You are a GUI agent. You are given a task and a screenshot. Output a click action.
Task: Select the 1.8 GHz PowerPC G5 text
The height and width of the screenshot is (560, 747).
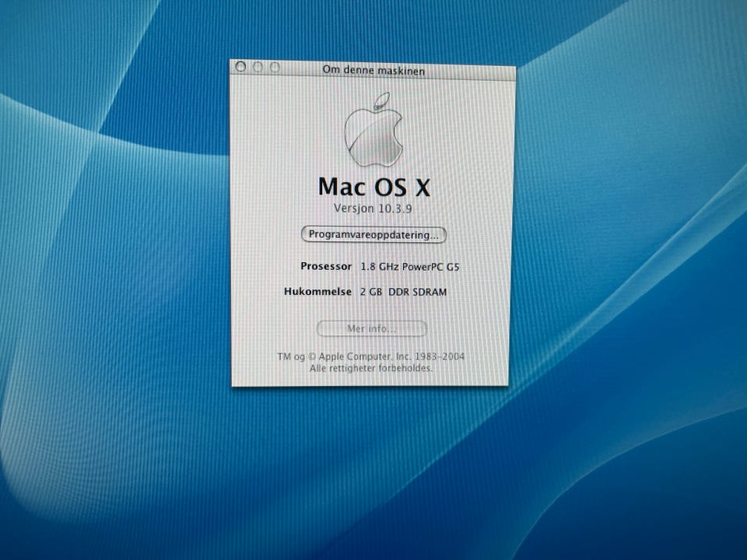pyautogui.click(x=410, y=267)
